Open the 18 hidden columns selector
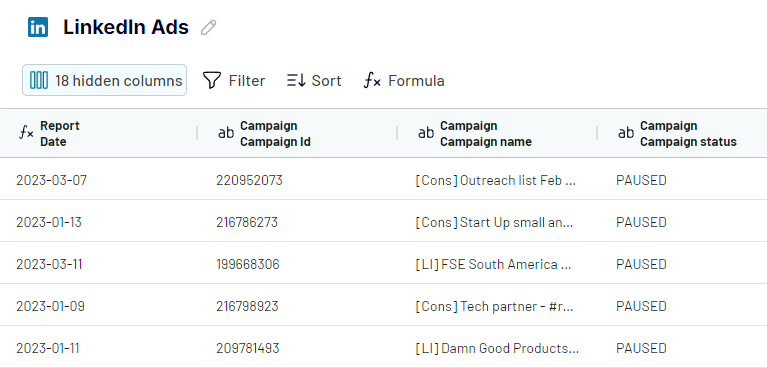The width and height of the screenshot is (767, 368). click(x=104, y=80)
